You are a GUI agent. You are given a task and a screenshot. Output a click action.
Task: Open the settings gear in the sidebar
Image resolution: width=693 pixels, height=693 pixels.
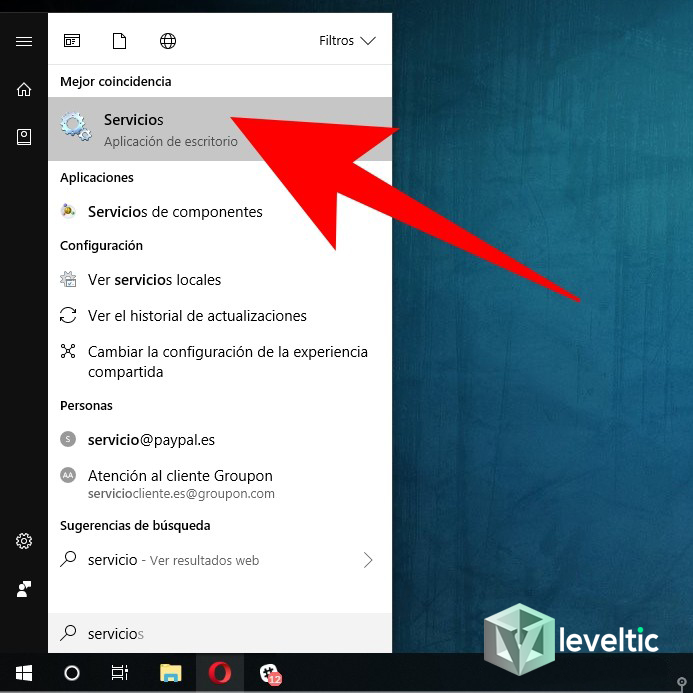tap(24, 541)
